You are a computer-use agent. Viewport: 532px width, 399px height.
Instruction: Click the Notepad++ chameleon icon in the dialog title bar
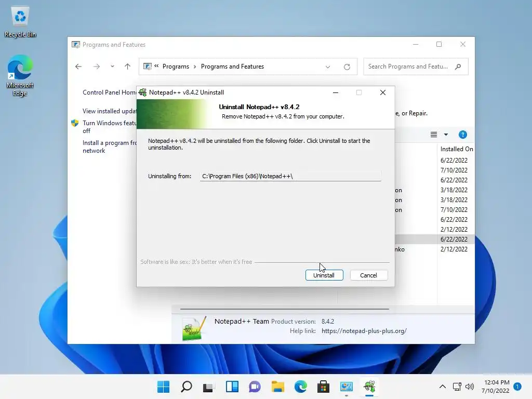[x=143, y=92]
